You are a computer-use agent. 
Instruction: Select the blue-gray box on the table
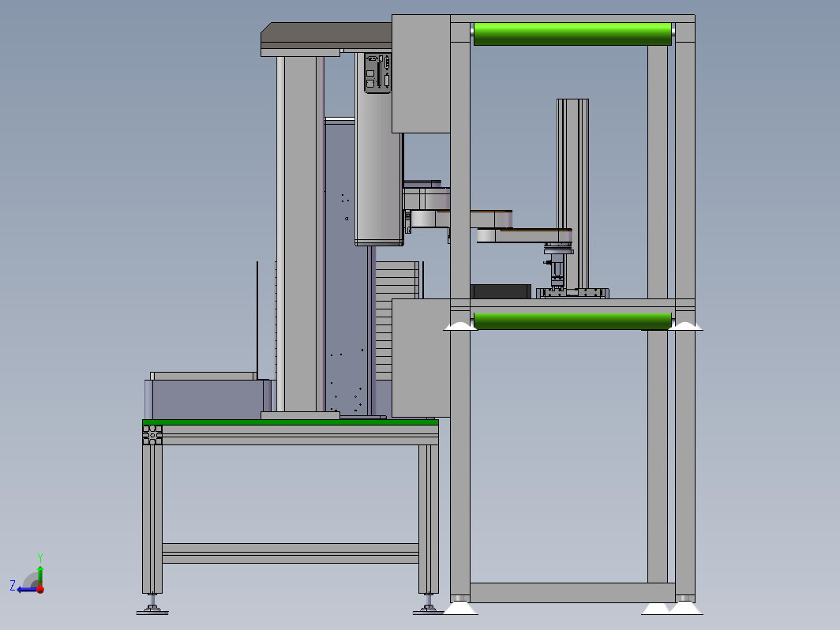click(x=207, y=399)
